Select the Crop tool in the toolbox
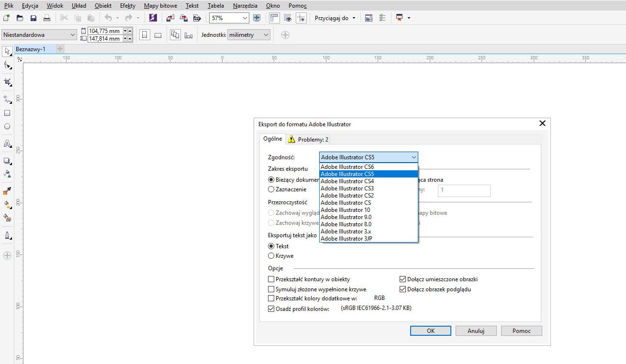The width and height of the screenshot is (626, 364). click(x=7, y=82)
